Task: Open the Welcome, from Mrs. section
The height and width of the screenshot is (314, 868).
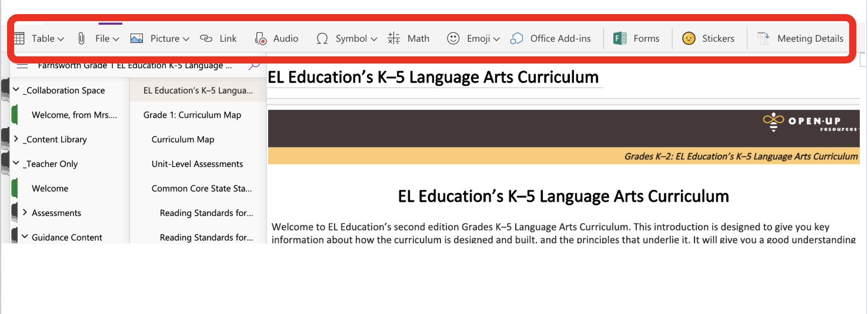Action: click(74, 115)
